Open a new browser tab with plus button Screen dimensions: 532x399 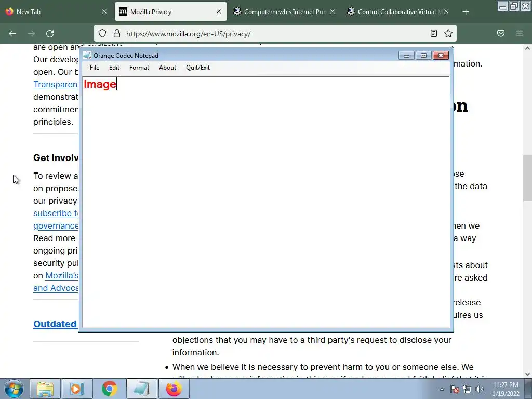tap(466, 12)
